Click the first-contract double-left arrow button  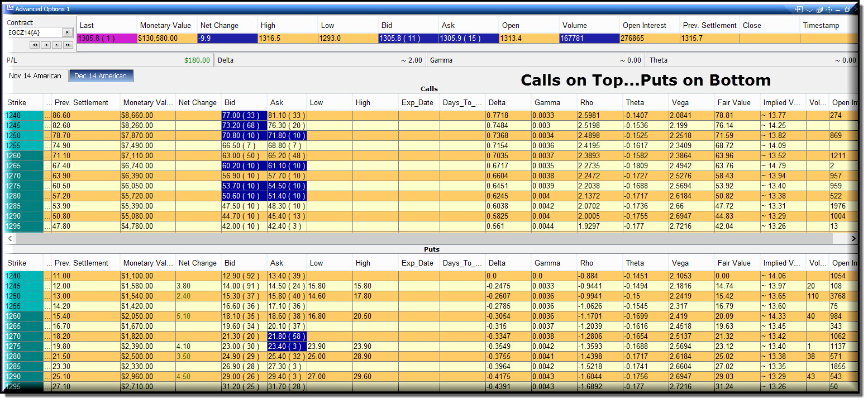pos(35,45)
